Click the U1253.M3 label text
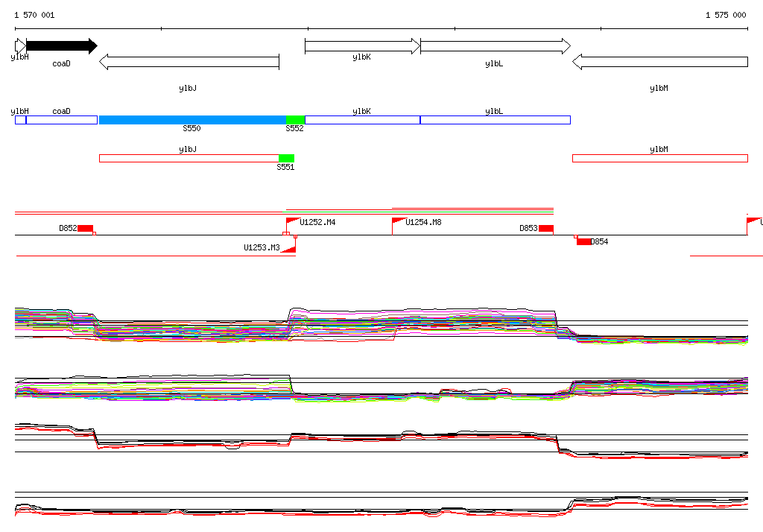 coord(262,248)
